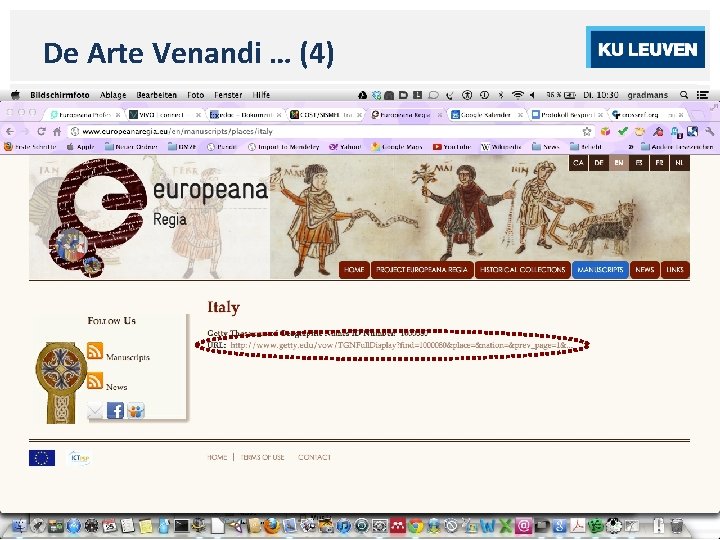Click the Facebook icon under Follow Us
Screen dimensions: 720x540
[115, 411]
